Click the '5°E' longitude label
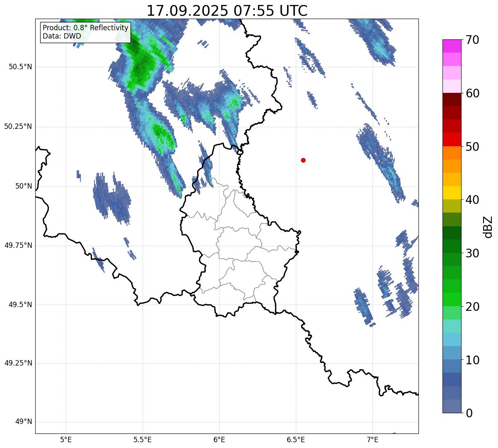 click(x=66, y=439)
